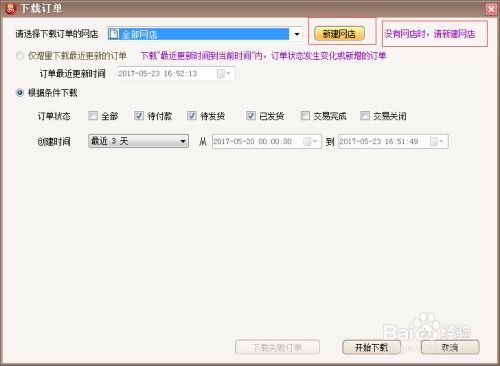This screenshot has width=500, height=366.
Task: Click the 开始下载 button
Action: coord(371,347)
